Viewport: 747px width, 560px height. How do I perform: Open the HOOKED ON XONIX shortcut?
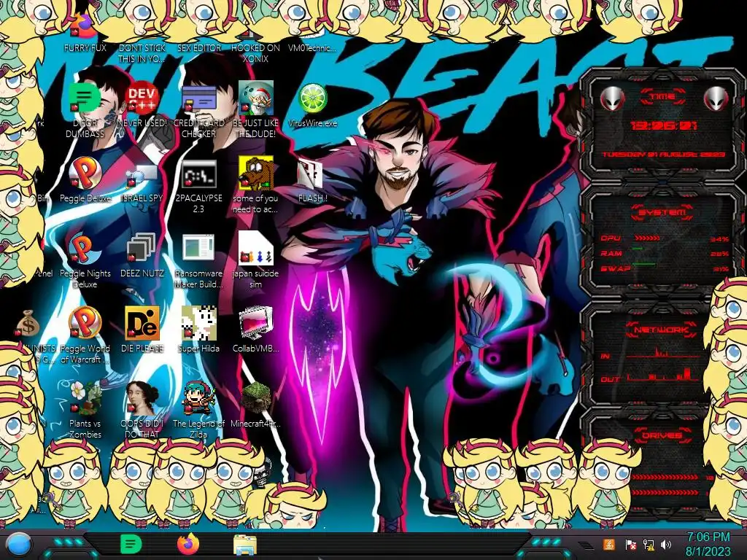pos(255,47)
